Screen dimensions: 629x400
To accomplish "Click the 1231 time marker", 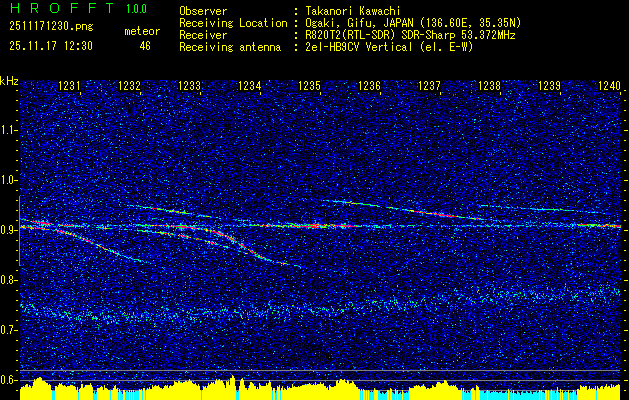I will (x=69, y=86).
